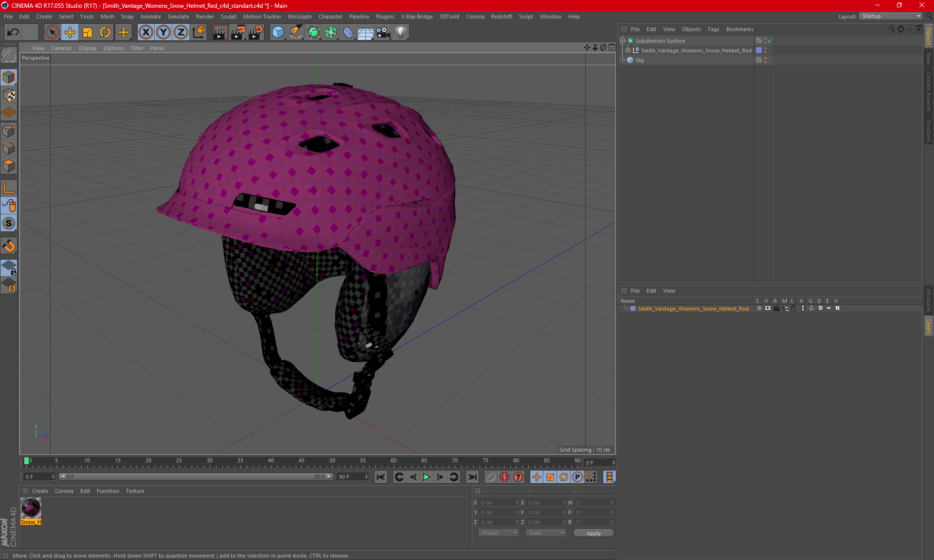This screenshot has width=934, height=560.
Task: Open the Render menu
Action: click(x=205, y=17)
